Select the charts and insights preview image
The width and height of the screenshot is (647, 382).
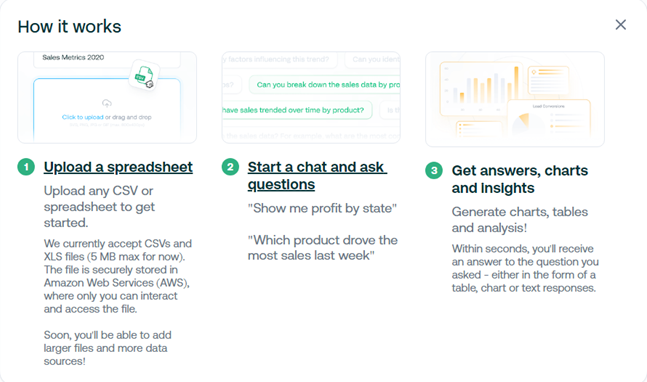(x=515, y=99)
